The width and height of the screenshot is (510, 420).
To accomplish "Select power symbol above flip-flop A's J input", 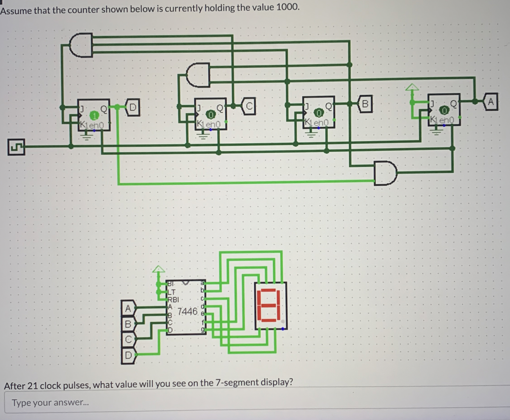I will 412,88.
